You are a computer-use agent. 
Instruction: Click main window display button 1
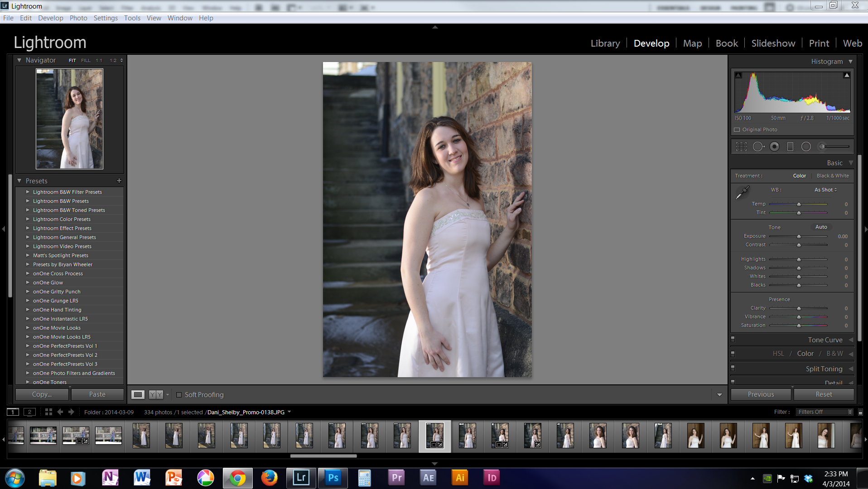tap(13, 412)
